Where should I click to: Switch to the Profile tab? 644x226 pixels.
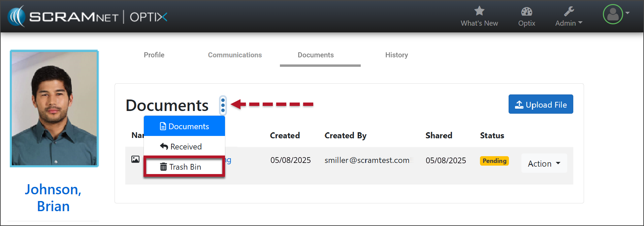[154, 55]
